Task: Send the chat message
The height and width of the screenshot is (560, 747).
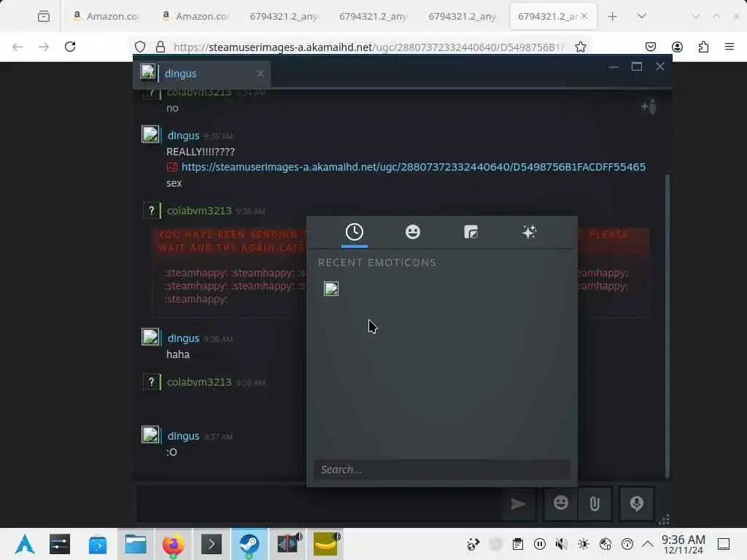Action: (x=518, y=504)
